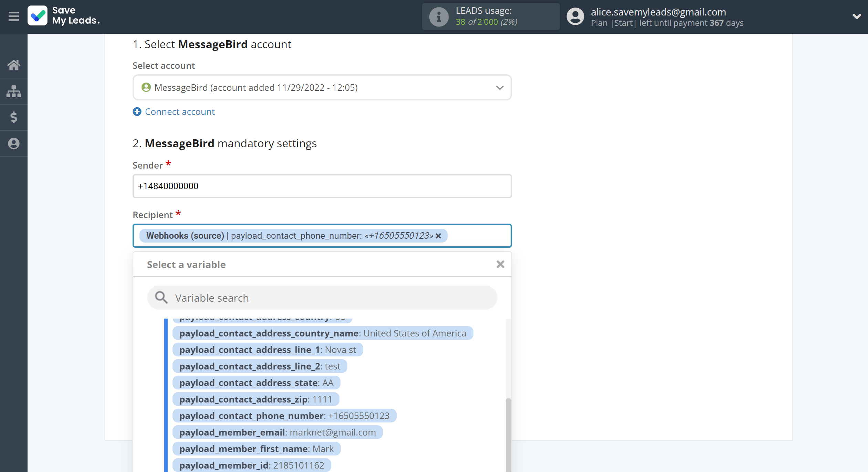Select payload_contact_address_line_2 variable
The image size is (868, 472).
[x=260, y=366]
